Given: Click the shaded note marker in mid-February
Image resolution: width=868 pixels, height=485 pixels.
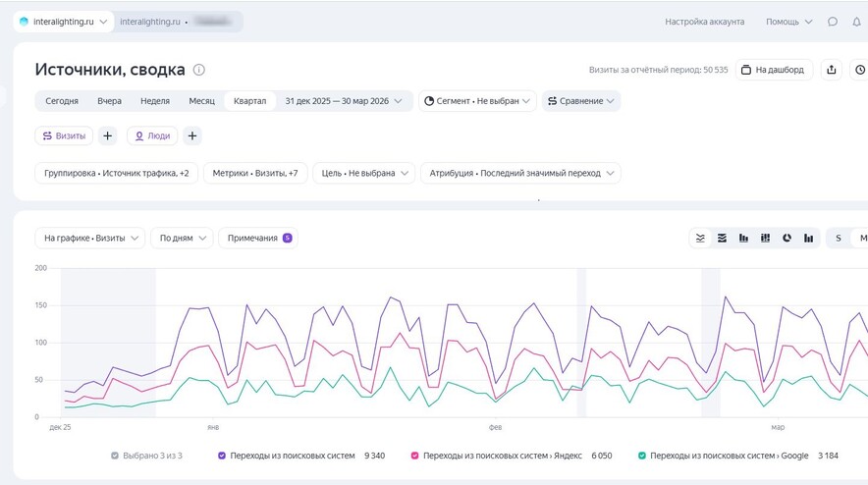Looking at the screenshot, I should tap(581, 343).
